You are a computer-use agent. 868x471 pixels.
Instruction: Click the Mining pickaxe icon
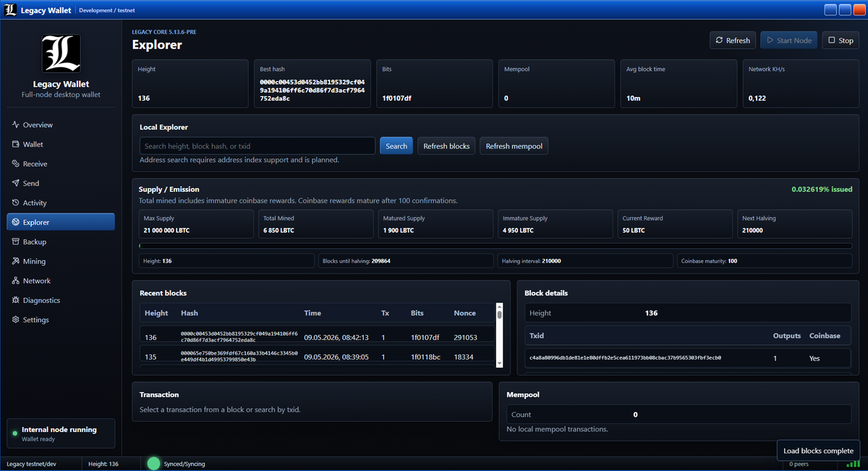pos(16,261)
